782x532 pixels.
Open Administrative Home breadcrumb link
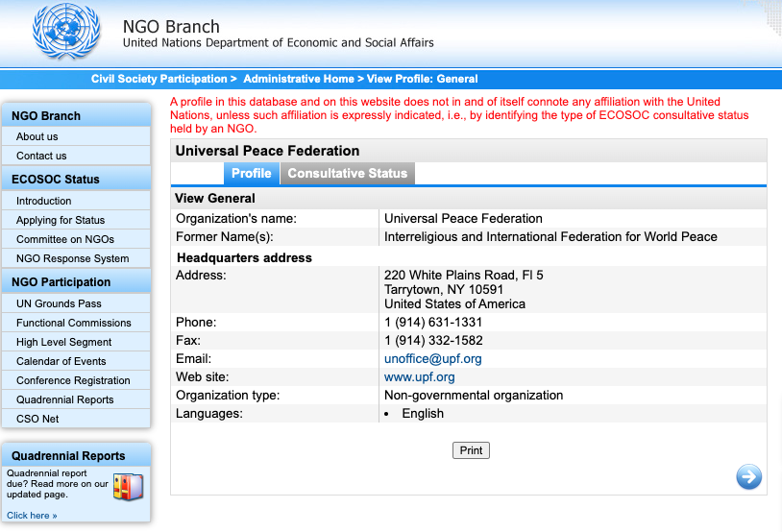click(298, 79)
